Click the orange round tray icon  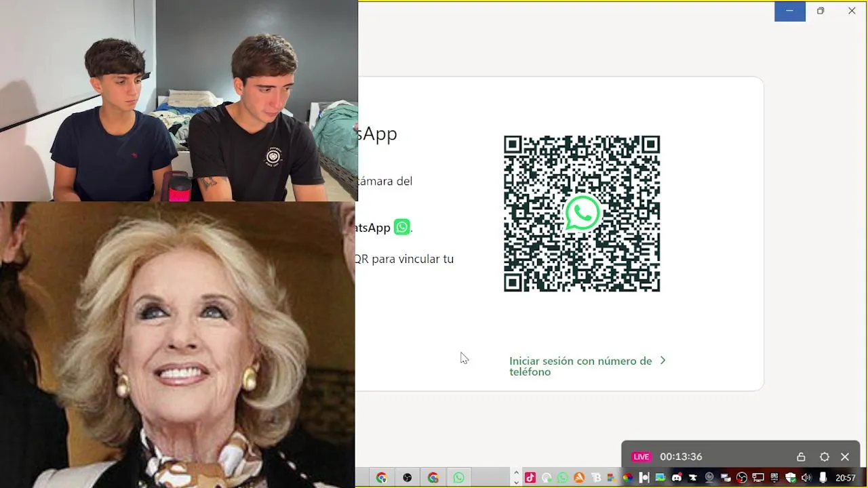[x=579, y=478]
